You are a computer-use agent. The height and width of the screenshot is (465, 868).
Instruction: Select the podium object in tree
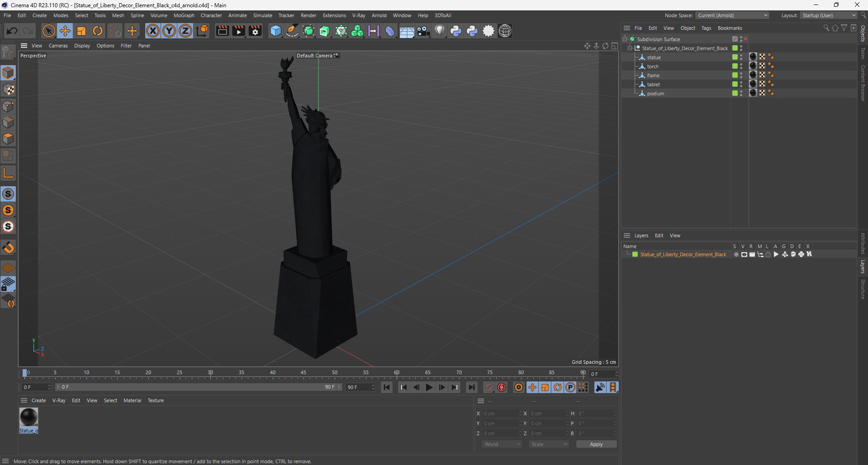(x=655, y=94)
